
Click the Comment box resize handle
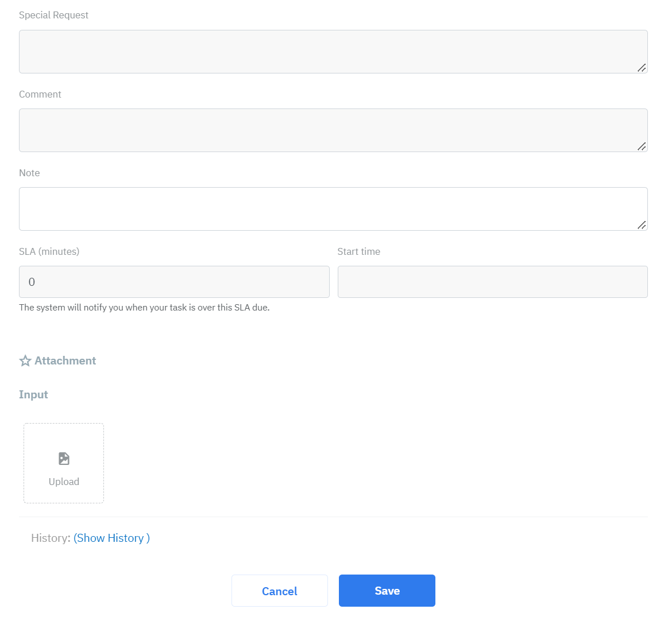click(642, 146)
